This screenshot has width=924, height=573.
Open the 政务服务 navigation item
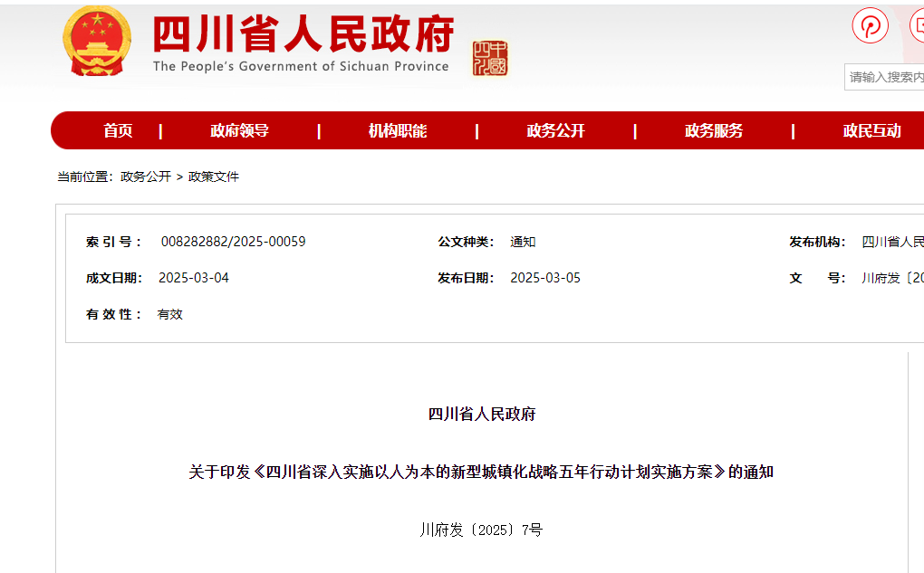713,131
